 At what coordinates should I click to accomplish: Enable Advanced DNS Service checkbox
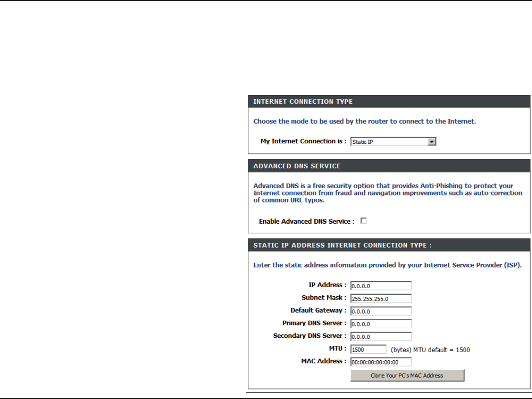pos(364,221)
